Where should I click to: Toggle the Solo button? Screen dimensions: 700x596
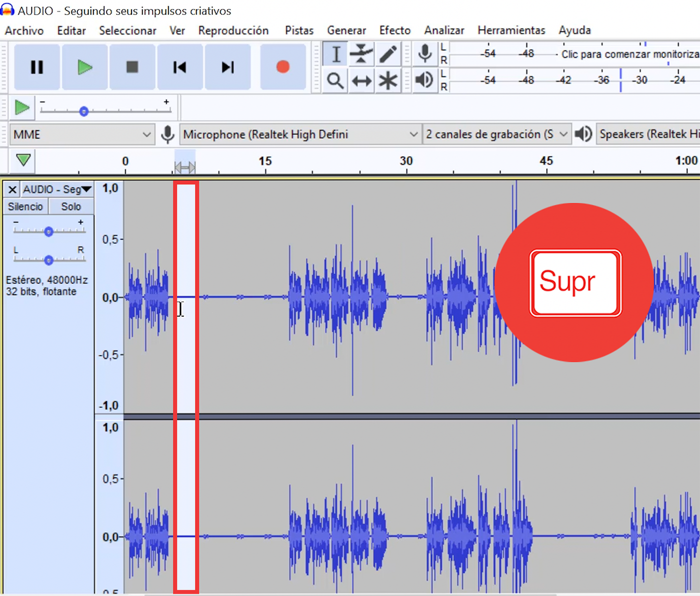click(x=71, y=207)
